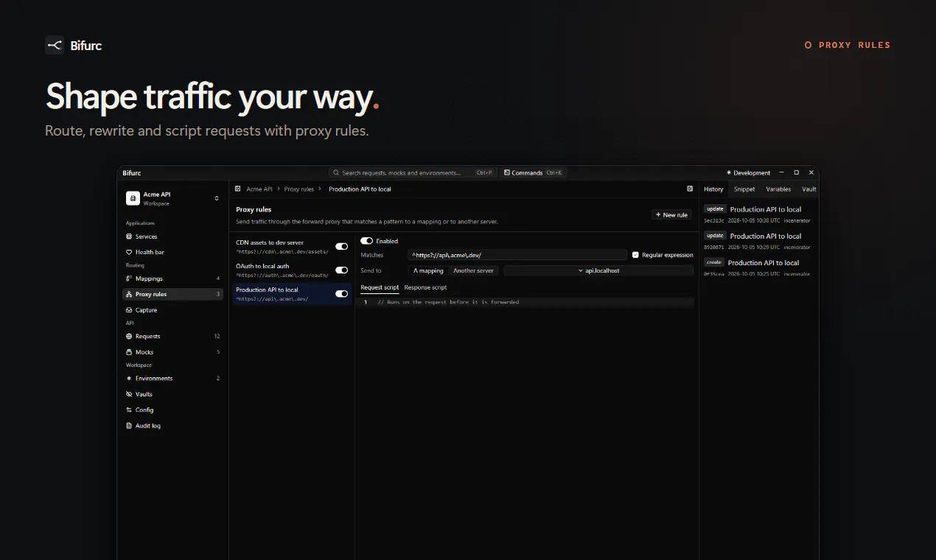Select the Another server option
The width and height of the screenshot is (936, 560).
473,270
